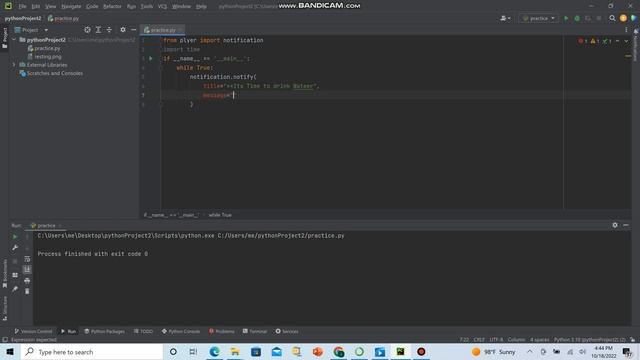
Task: Click the JetBrains Toolbox shield icon
Action: 634,18
